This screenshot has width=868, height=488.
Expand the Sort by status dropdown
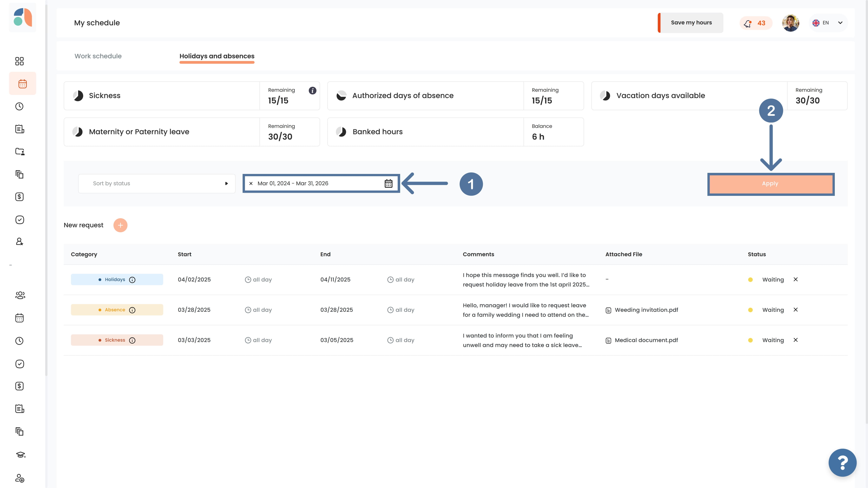(x=157, y=183)
